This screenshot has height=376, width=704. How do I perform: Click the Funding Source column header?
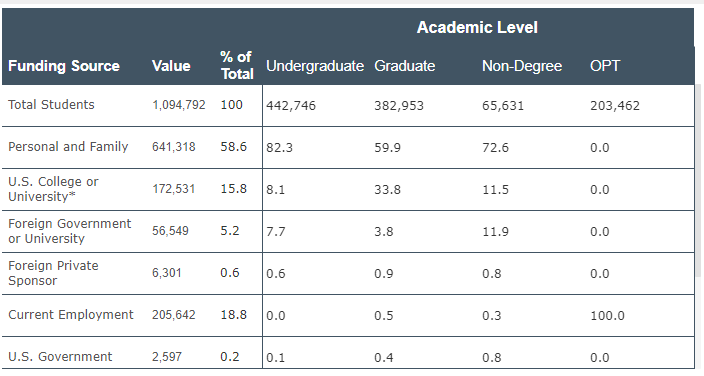(64, 66)
